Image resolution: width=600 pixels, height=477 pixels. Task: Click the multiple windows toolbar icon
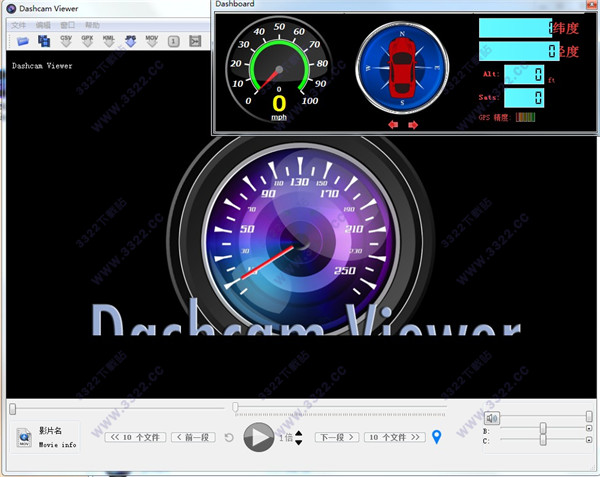click(44, 41)
